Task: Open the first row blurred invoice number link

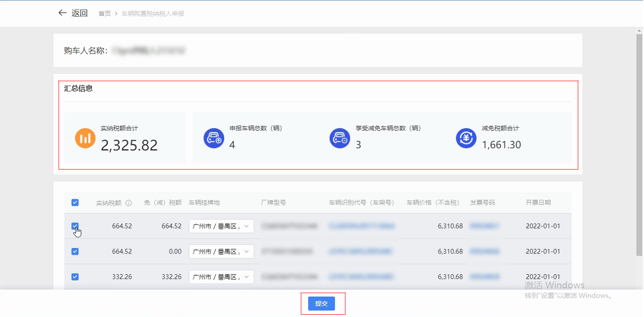Action: pyautogui.click(x=484, y=226)
